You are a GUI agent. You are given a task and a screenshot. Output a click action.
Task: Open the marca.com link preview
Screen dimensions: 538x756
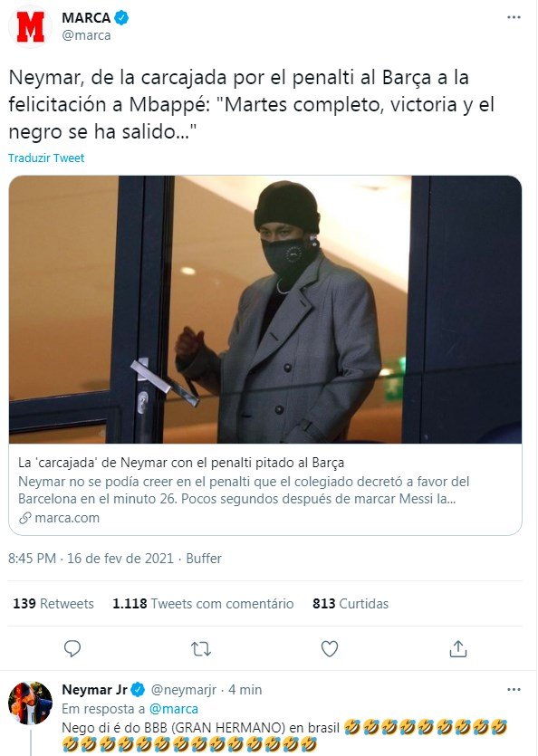(264, 490)
